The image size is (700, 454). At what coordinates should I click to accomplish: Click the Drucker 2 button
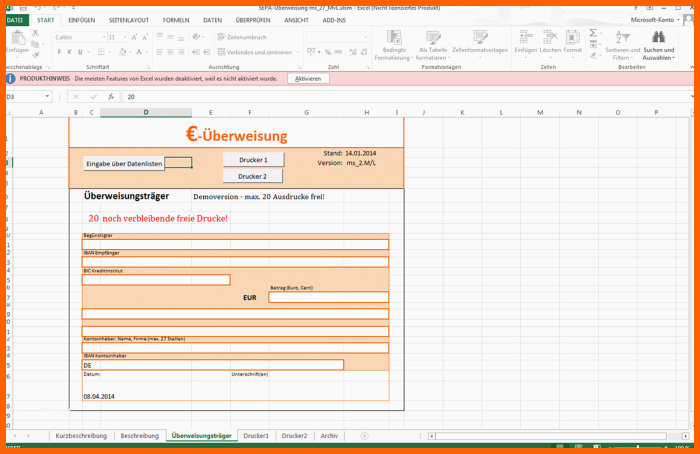pyautogui.click(x=253, y=176)
